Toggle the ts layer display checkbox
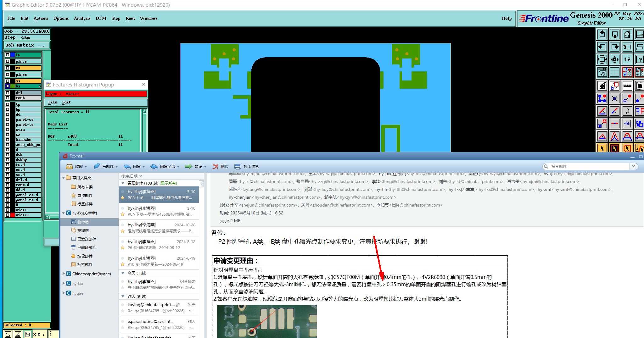 tap(8, 55)
